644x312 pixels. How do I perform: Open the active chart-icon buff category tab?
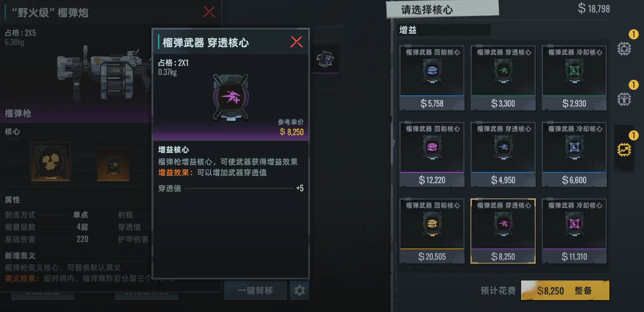(624, 150)
